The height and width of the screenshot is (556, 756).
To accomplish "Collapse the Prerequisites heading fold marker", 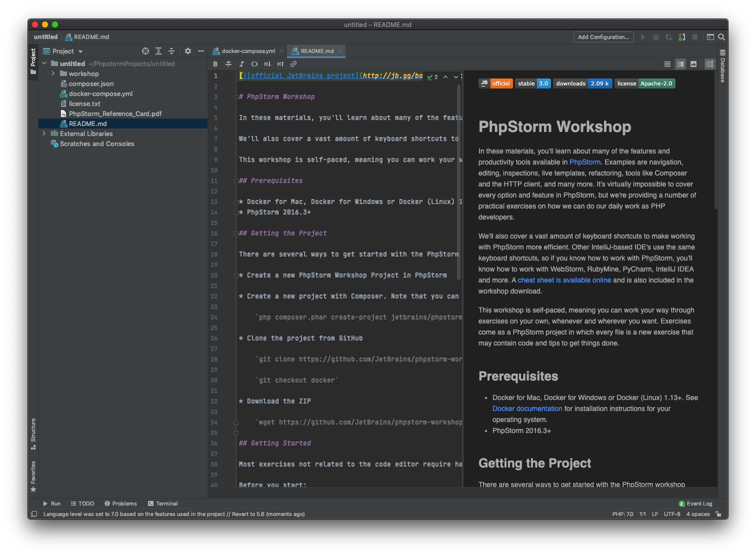I will 236,181.
